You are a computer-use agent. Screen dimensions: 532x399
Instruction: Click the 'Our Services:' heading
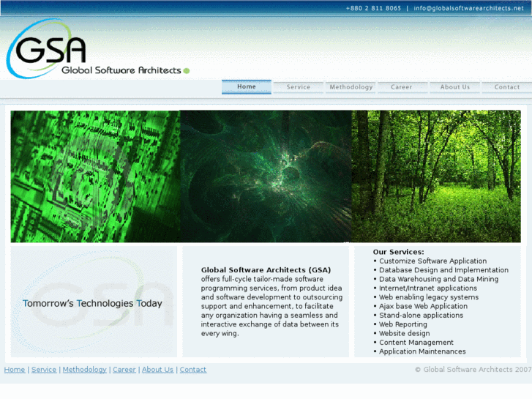[x=398, y=252]
